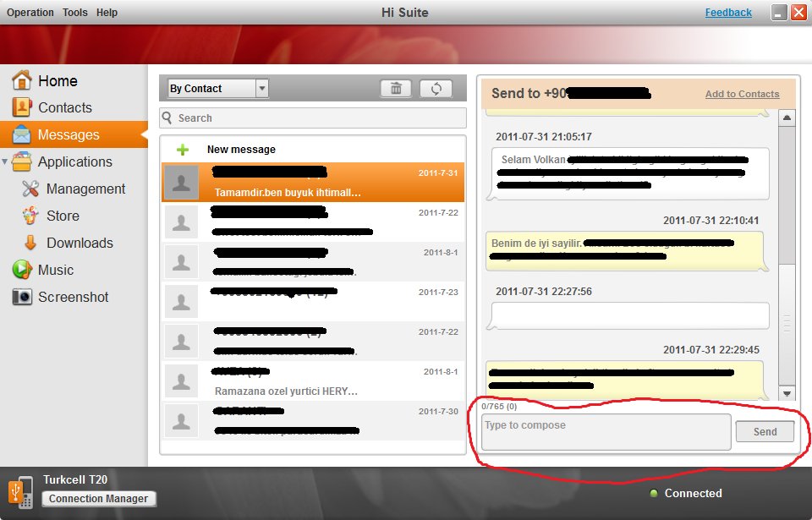
Task: Delete message with trash can button
Action: tap(395, 89)
